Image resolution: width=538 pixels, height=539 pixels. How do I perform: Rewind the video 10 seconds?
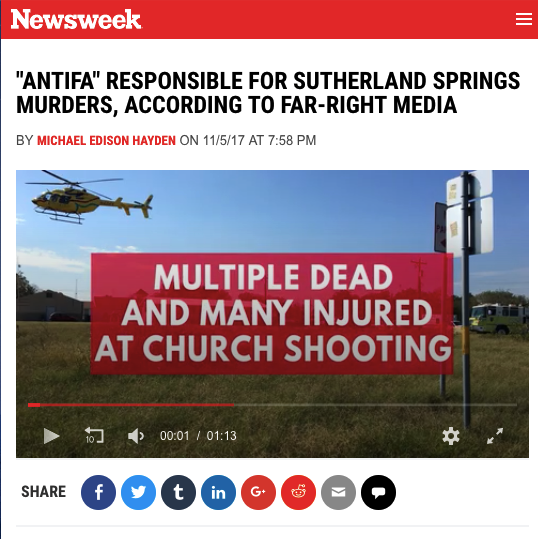[94, 435]
